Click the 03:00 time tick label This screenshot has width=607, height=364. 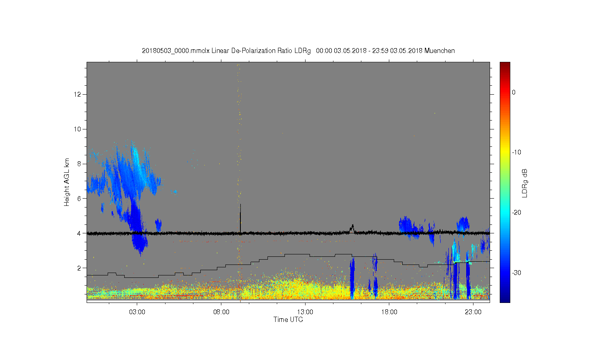[137, 312]
